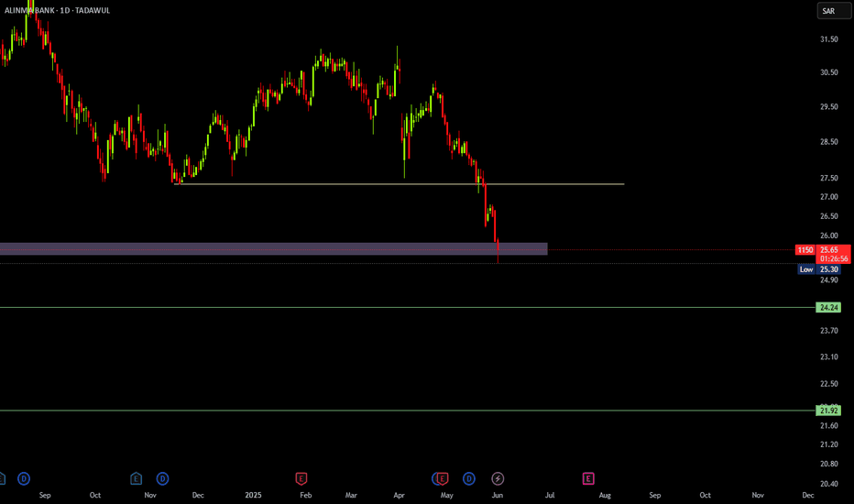Click the Mar label on time axis
The height and width of the screenshot is (504, 854).
click(x=351, y=495)
